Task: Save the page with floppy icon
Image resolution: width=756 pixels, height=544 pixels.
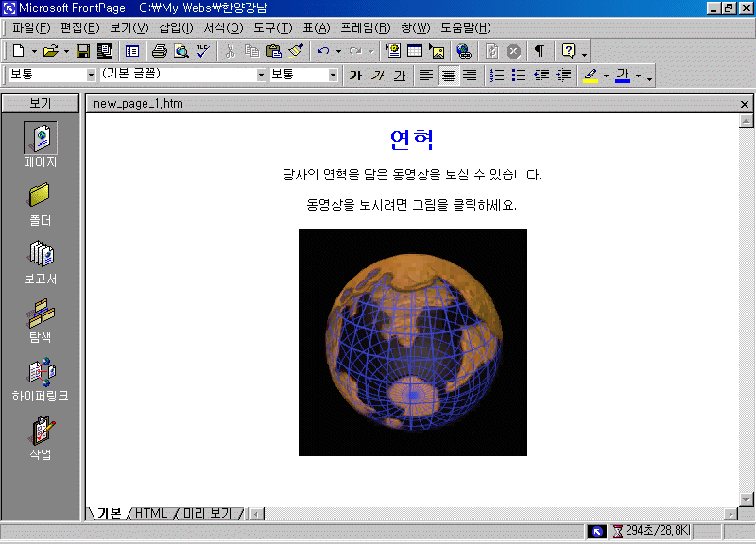Action: pyautogui.click(x=83, y=51)
